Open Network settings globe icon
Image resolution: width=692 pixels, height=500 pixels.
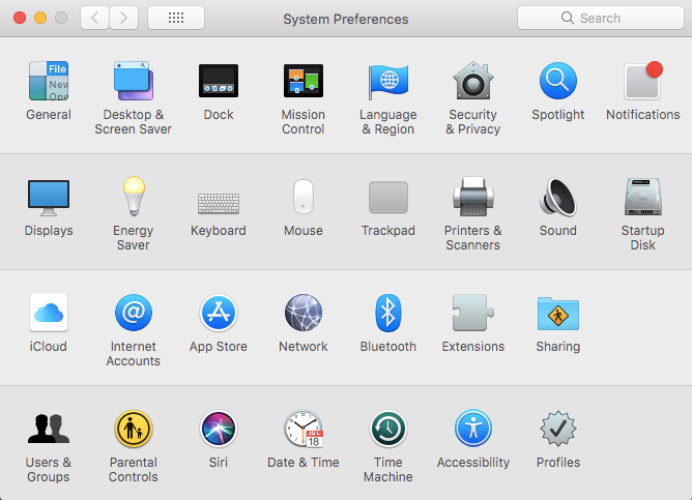[303, 313]
